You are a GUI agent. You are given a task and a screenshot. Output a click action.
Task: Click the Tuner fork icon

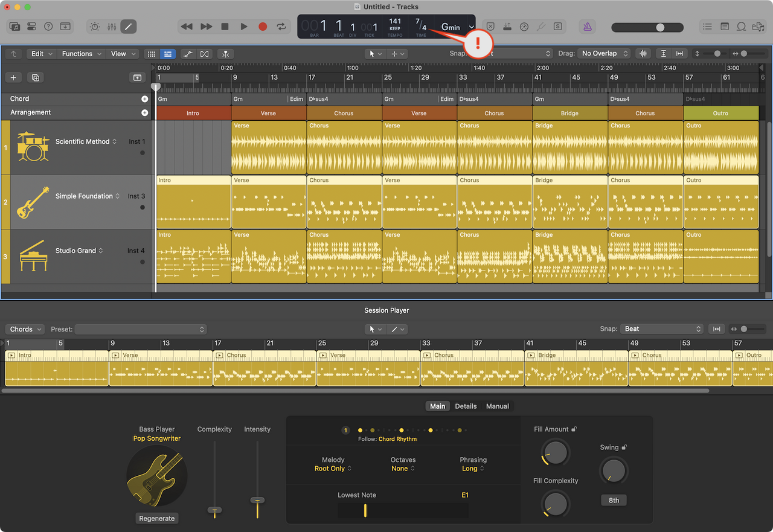[x=541, y=27]
